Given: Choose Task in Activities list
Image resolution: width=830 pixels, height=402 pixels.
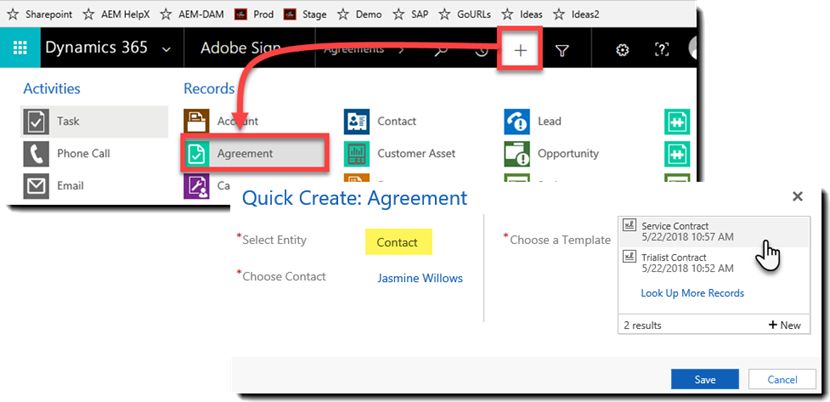Looking at the screenshot, I should [x=94, y=121].
